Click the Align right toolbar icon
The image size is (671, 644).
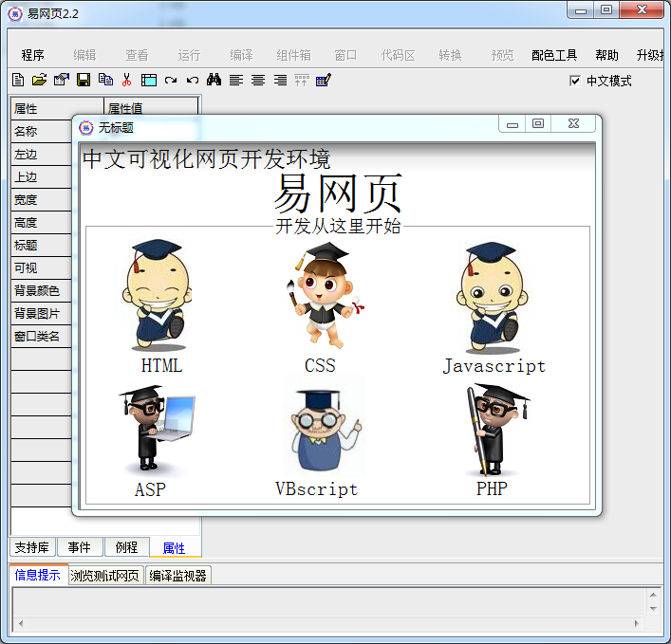280,81
